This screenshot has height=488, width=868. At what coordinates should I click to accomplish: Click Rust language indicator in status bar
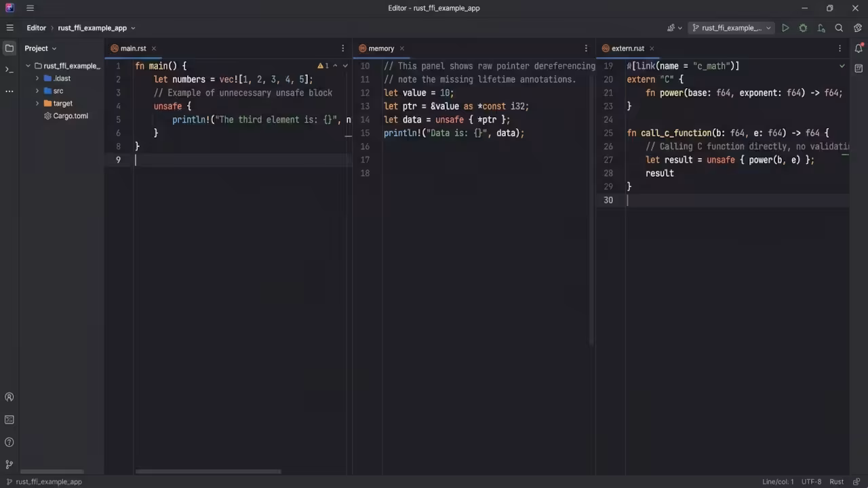(836, 482)
